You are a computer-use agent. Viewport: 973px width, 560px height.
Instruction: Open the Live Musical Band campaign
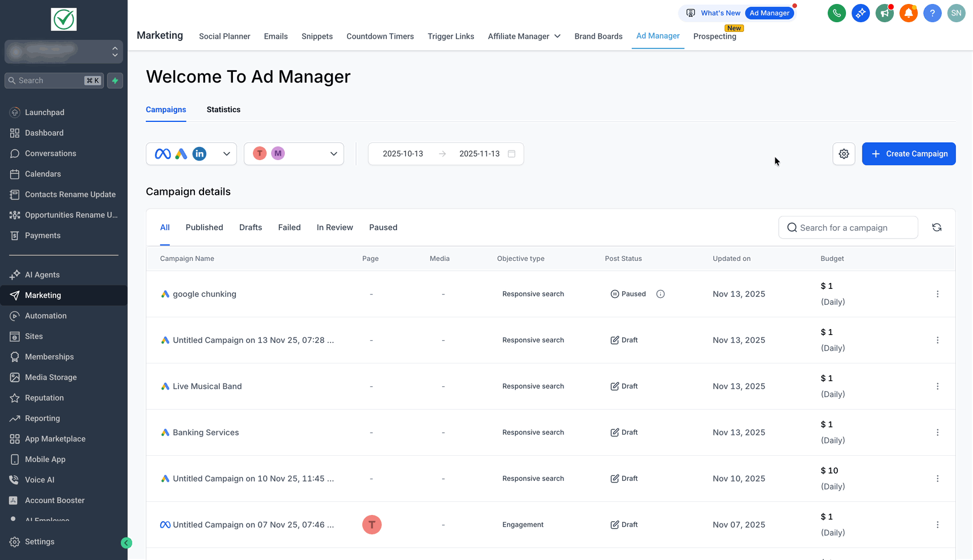(x=207, y=386)
